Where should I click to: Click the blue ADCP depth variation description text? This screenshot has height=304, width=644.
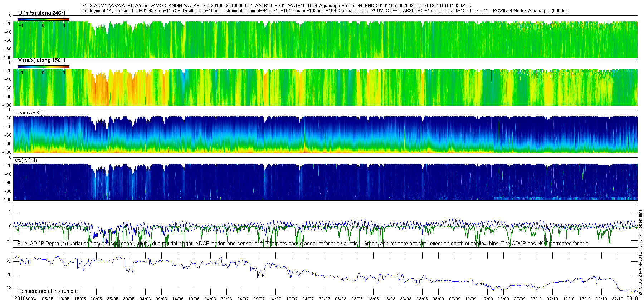(303, 244)
